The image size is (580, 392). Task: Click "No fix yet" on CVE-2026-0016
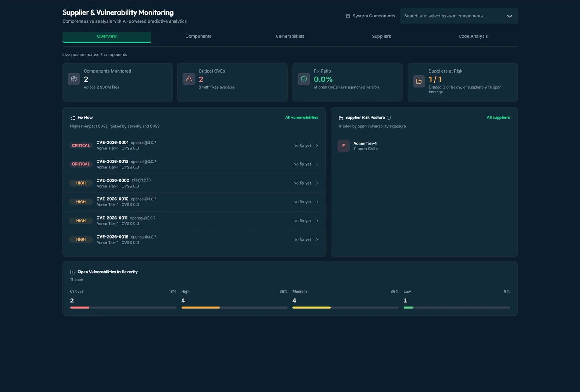pyautogui.click(x=302, y=240)
